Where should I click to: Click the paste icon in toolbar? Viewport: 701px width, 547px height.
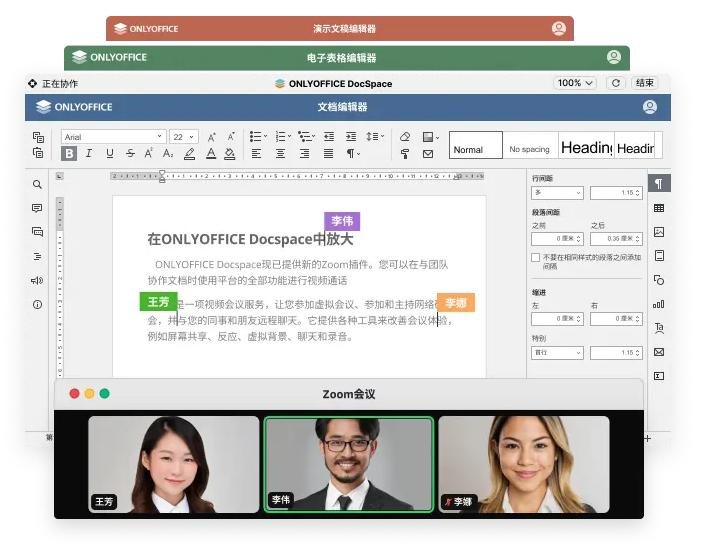click(x=38, y=153)
